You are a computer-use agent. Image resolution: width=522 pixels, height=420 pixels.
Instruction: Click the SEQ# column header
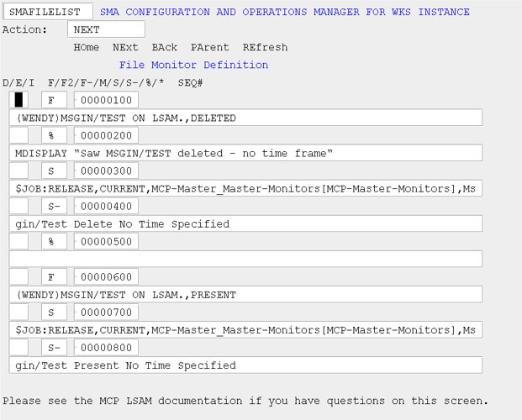[x=191, y=82]
